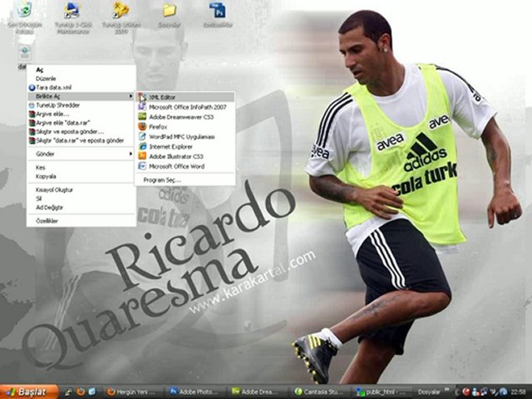Open with Microsoft Office InfoPath 2007
This screenshot has width=532, height=399.
[185, 107]
